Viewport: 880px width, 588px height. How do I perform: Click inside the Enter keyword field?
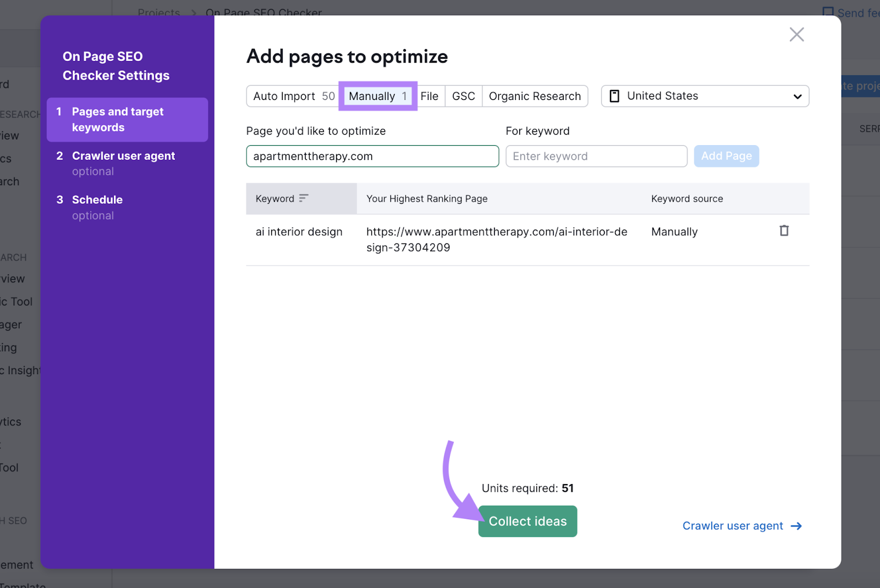coord(596,156)
